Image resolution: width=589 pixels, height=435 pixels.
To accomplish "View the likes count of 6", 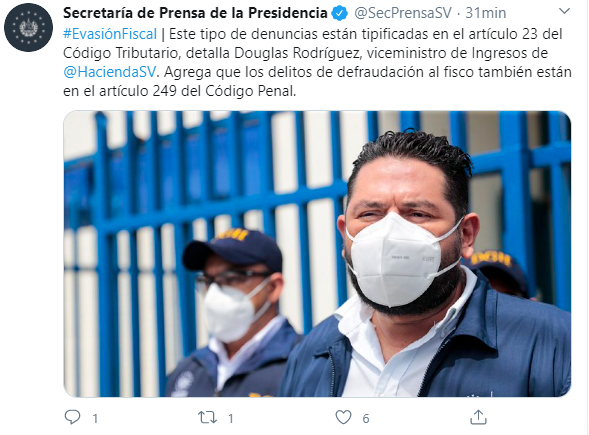I will coord(366,418).
